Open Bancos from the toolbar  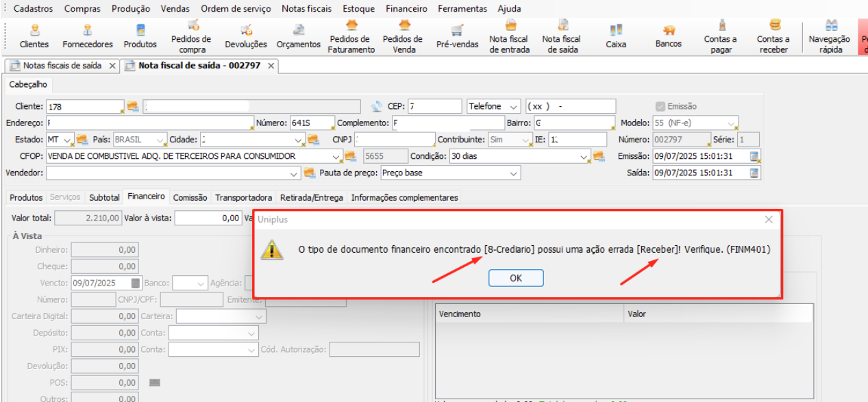click(x=669, y=36)
